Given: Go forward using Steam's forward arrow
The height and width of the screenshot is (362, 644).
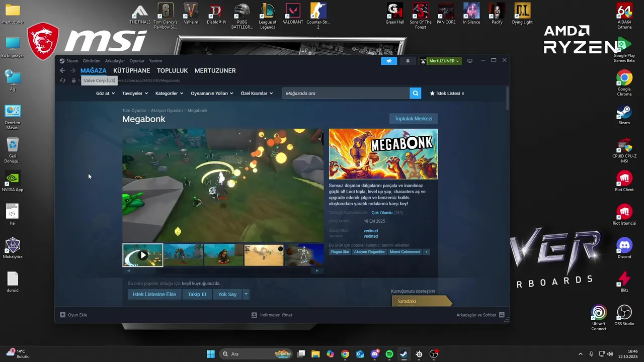Looking at the screenshot, I should point(73,70).
